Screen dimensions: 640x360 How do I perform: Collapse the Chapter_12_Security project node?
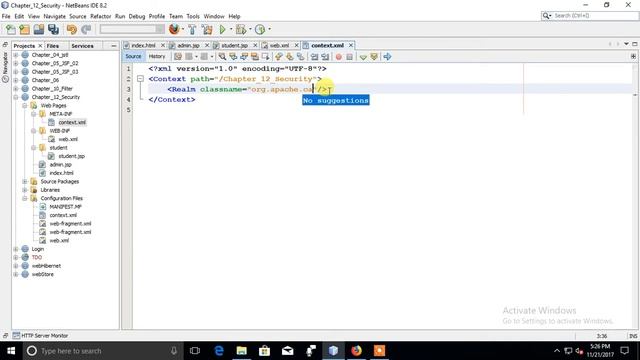click(16, 97)
